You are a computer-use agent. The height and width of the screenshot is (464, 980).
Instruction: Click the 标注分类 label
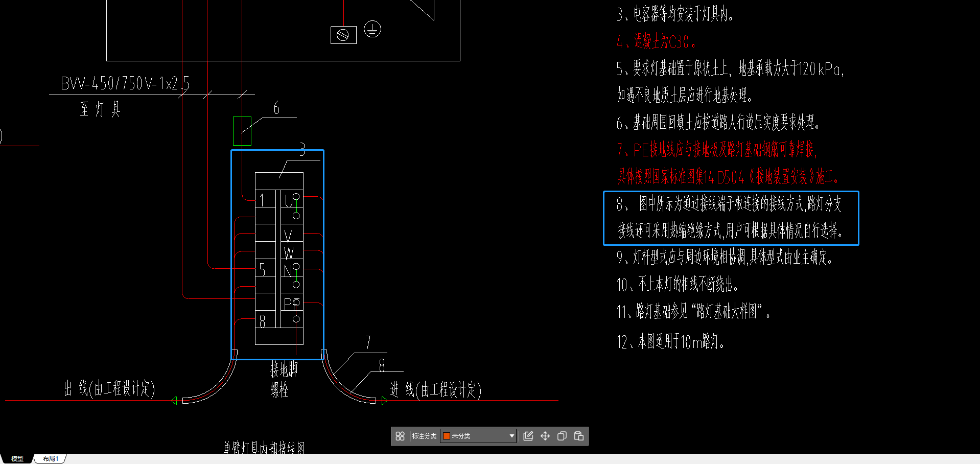424,436
